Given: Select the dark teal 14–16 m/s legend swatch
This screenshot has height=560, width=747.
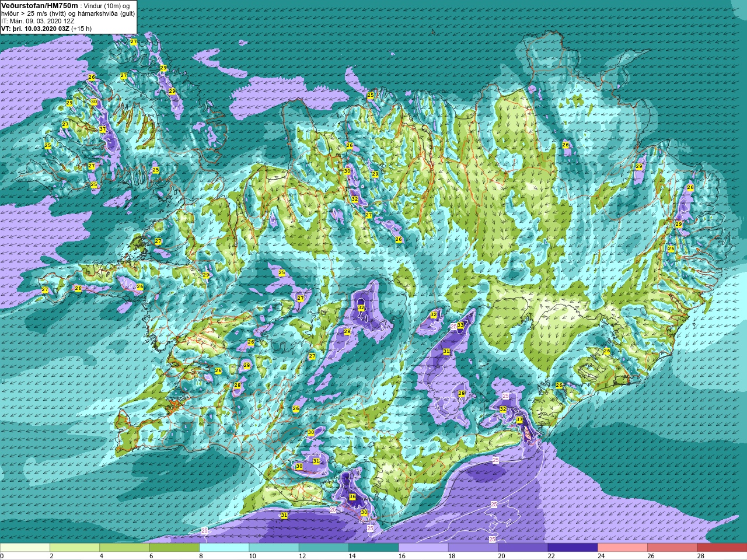Looking at the screenshot, I should (x=373, y=548).
